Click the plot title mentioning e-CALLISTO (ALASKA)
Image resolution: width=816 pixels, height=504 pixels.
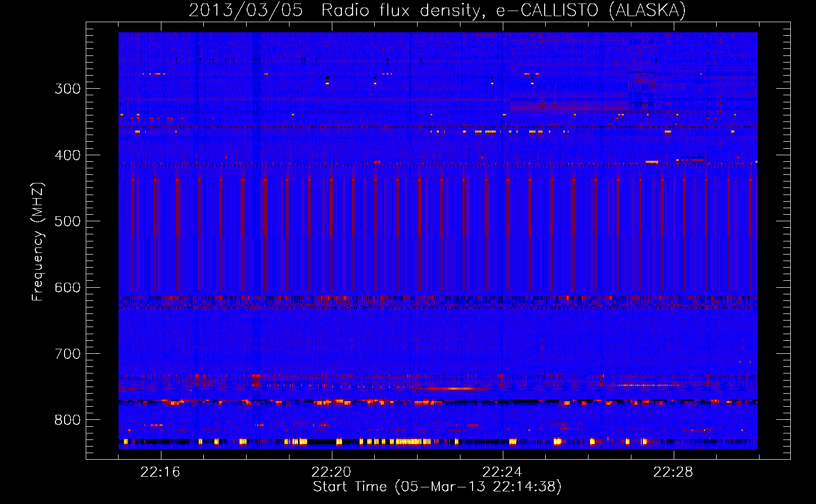[437, 10]
